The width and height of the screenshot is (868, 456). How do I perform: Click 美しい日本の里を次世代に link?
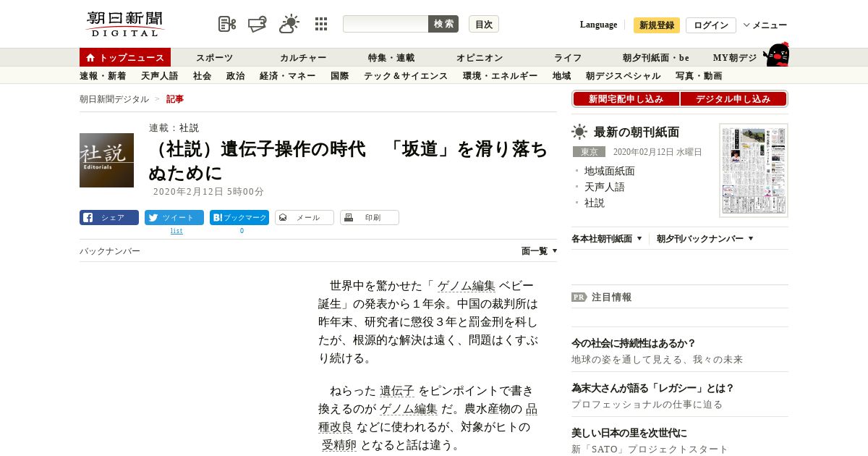point(629,433)
